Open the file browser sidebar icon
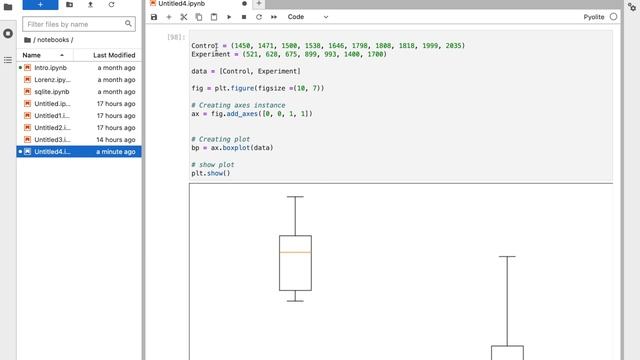The height and width of the screenshot is (360, 640). (x=8, y=6)
